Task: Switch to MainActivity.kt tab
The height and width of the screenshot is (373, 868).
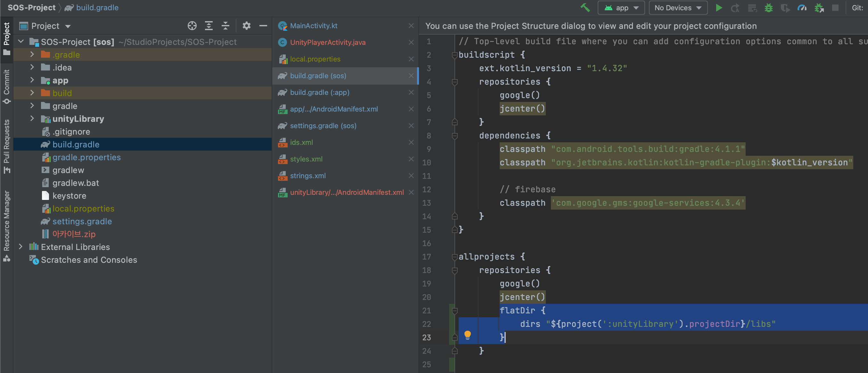Action: (313, 26)
